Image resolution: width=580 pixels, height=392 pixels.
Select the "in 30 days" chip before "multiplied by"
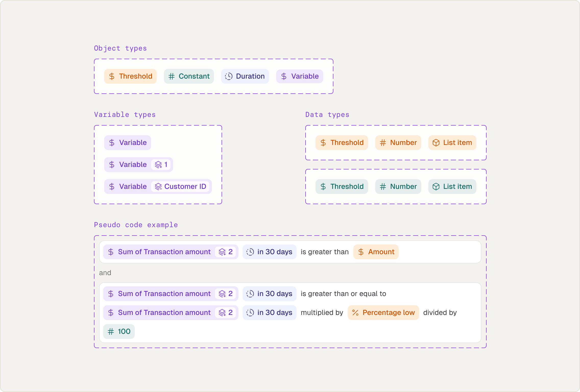coord(270,313)
